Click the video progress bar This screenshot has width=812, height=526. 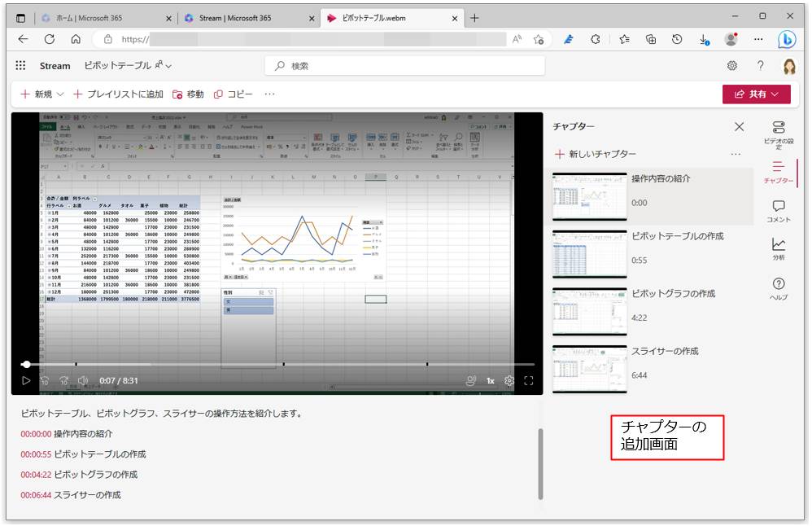[277, 364]
